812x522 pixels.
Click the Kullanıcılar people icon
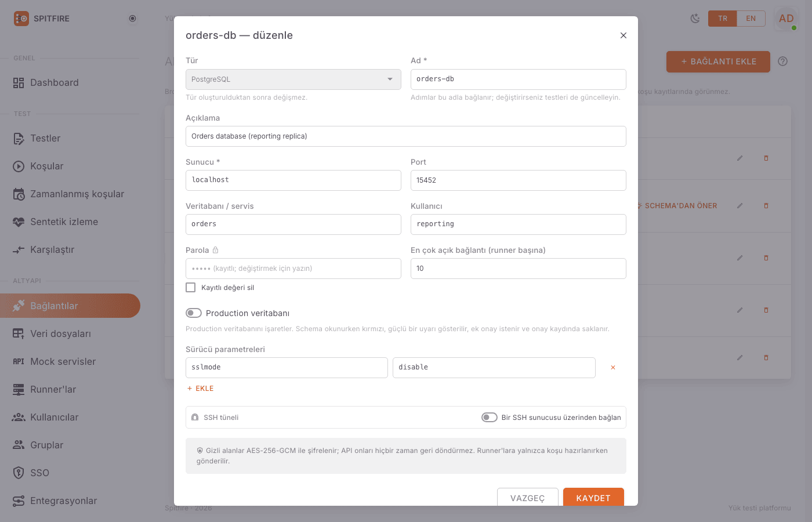(x=19, y=417)
